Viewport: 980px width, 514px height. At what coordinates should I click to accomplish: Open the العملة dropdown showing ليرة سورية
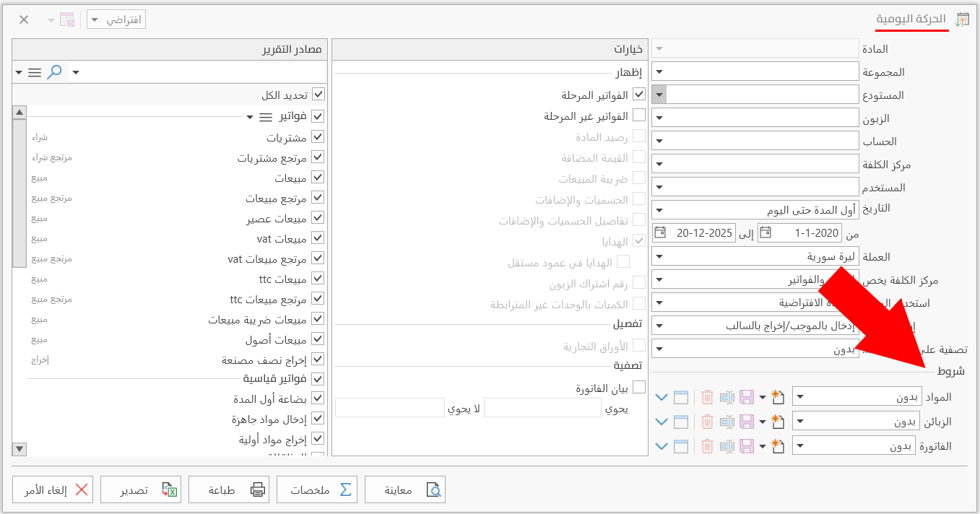tap(659, 256)
